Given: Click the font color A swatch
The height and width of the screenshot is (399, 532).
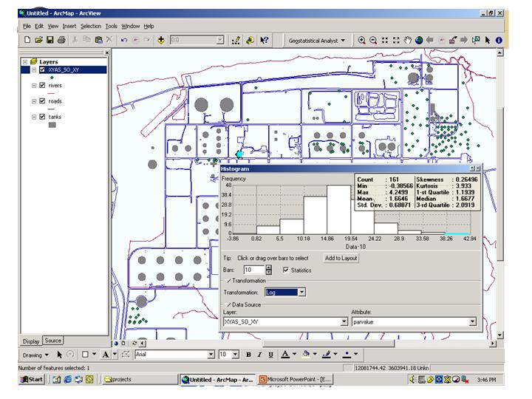Looking at the screenshot, I should tap(285, 355).
